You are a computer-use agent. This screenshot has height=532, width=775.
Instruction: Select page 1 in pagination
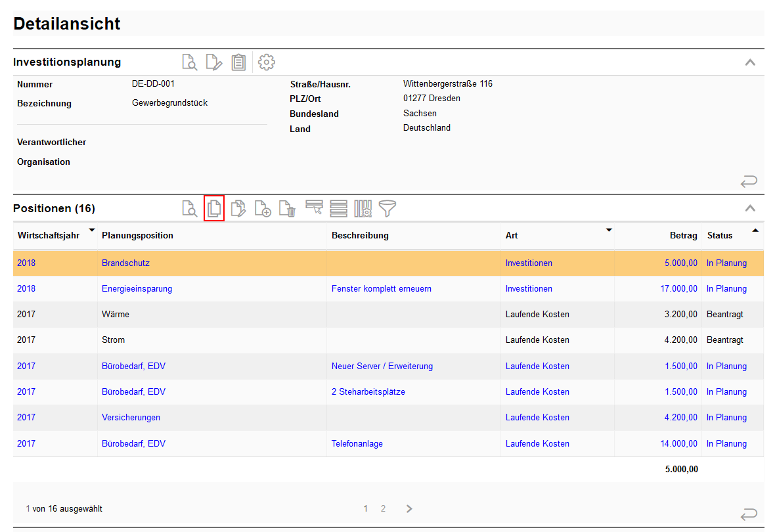tap(366, 508)
